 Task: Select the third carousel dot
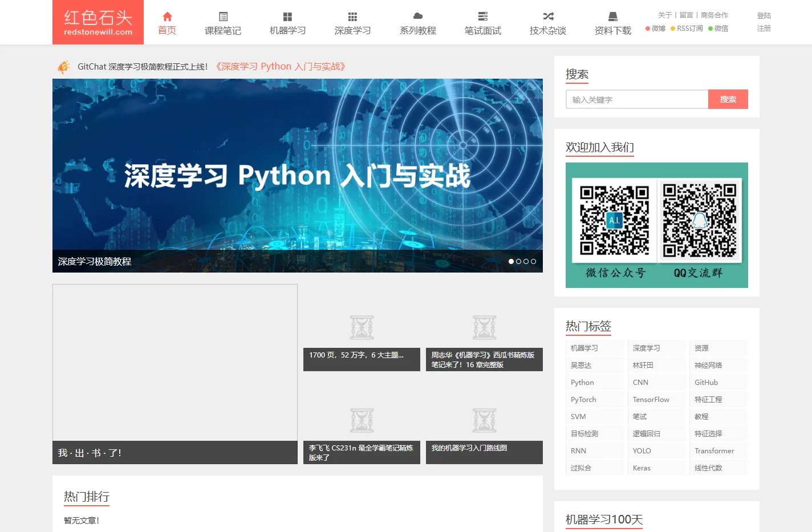click(x=526, y=262)
